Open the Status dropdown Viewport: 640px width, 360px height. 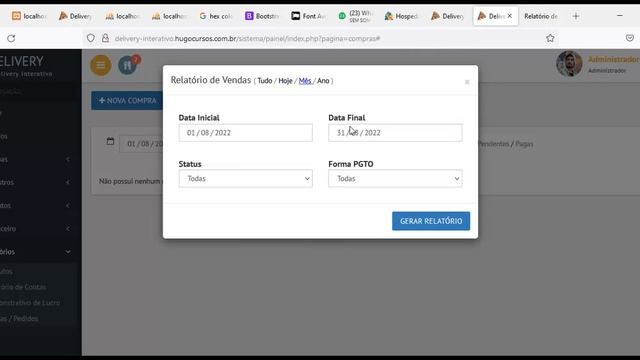pyautogui.click(x=245, y=179)
